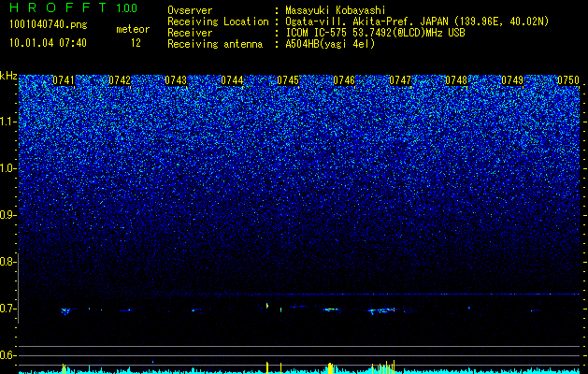This screenshot has height=374, width=588.
Task: Click the meteor label
Action: 133,29
